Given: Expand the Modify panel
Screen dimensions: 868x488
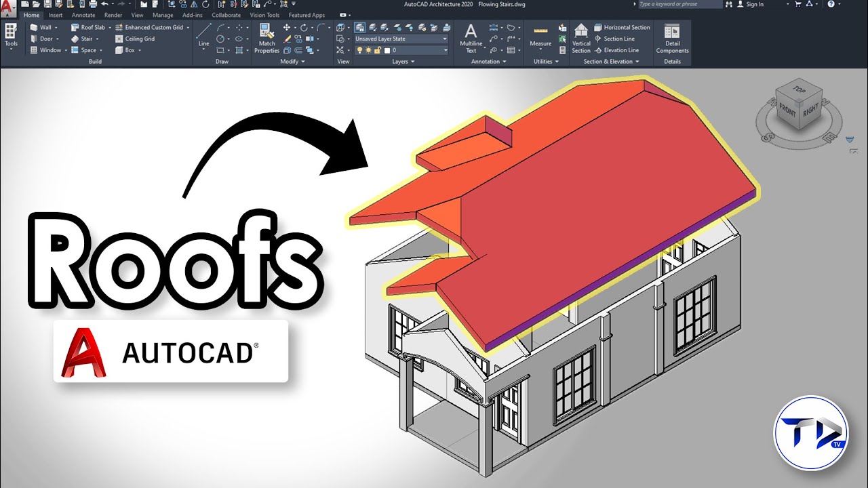Looking at the screenshot, I should pyautogui.click(x=293, y=62).
